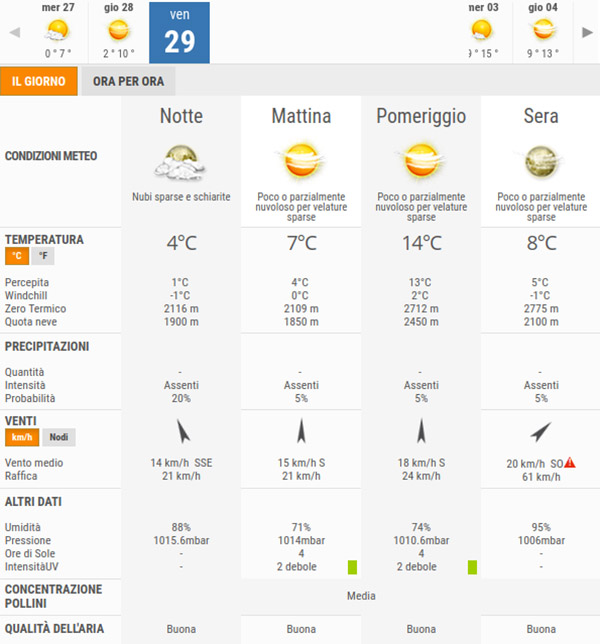Click Notte temperature 4°C
600x644 pixels.
coord(182,243)
